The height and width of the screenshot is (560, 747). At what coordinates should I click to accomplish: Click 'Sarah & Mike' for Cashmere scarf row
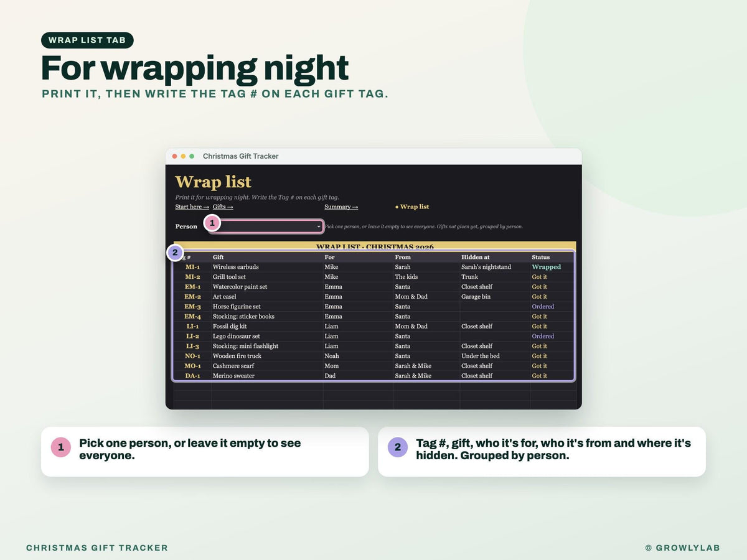click(x=413, y=366)
